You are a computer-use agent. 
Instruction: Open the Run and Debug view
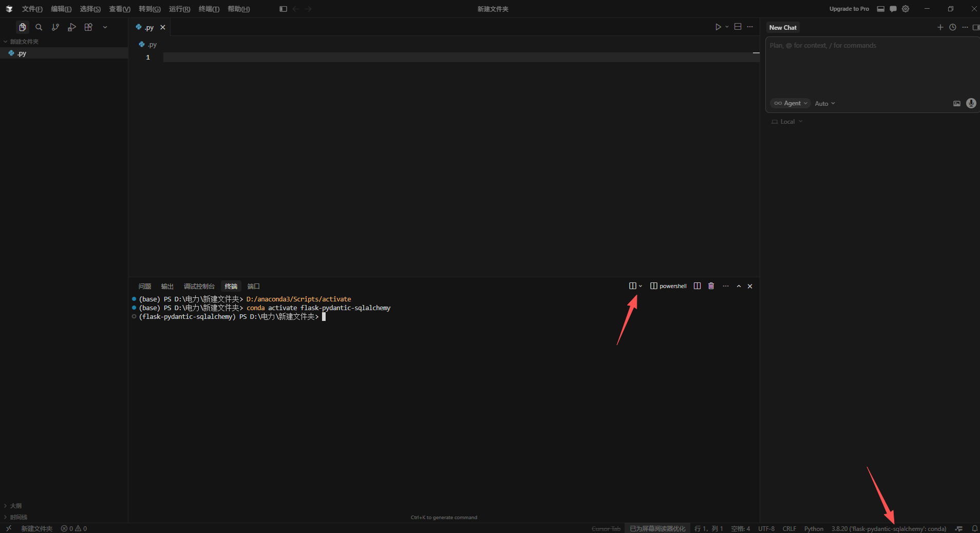point(72,27)
